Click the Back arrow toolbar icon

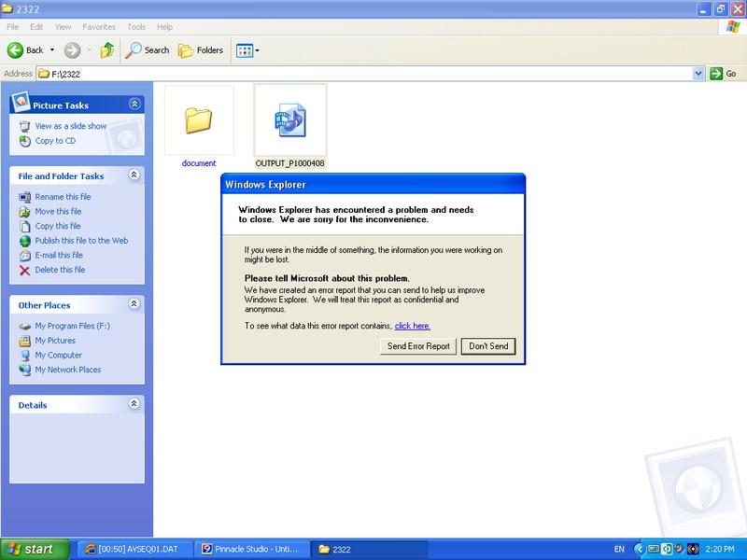coord(16,50)
